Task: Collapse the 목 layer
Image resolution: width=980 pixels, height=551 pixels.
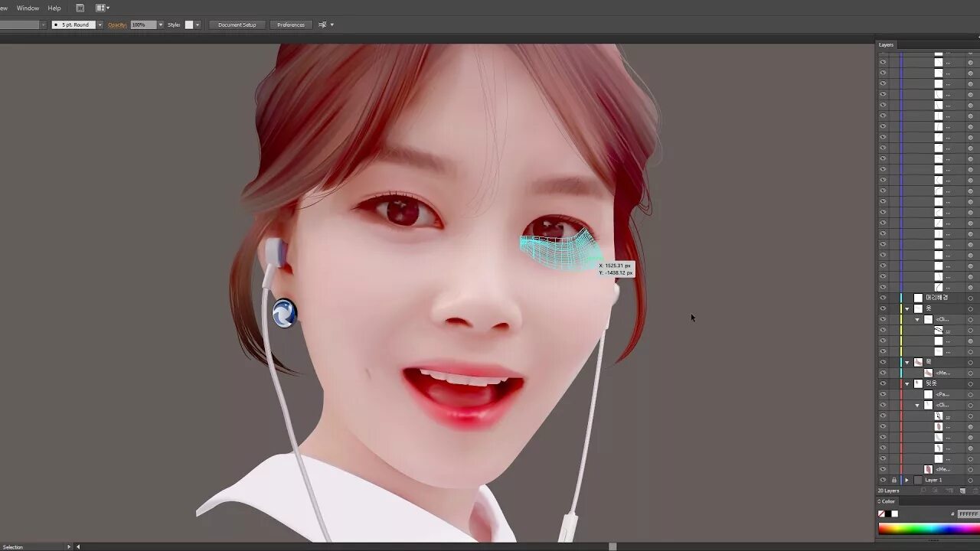Action: tap(907, 362)
